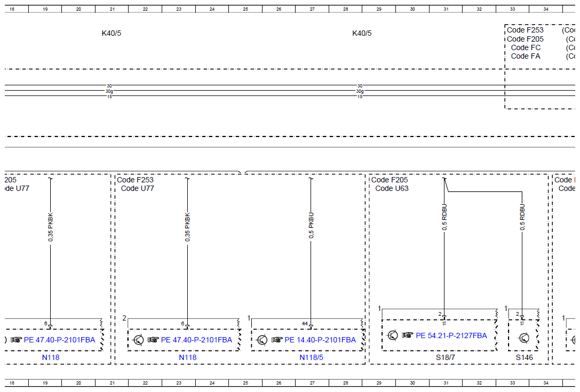Viewport: 580px width, 392px height.
Task: Follow the N118/5 component link
Action: click(311, 357)
